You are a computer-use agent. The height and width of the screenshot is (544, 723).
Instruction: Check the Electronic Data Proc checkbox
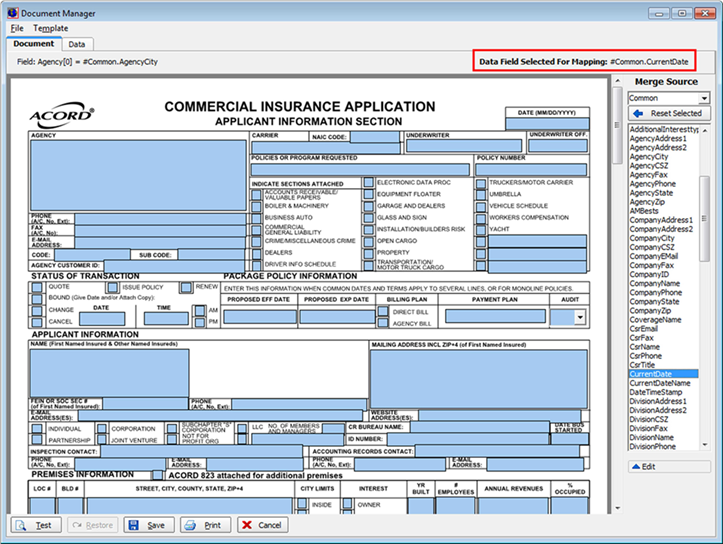(369, 184)
